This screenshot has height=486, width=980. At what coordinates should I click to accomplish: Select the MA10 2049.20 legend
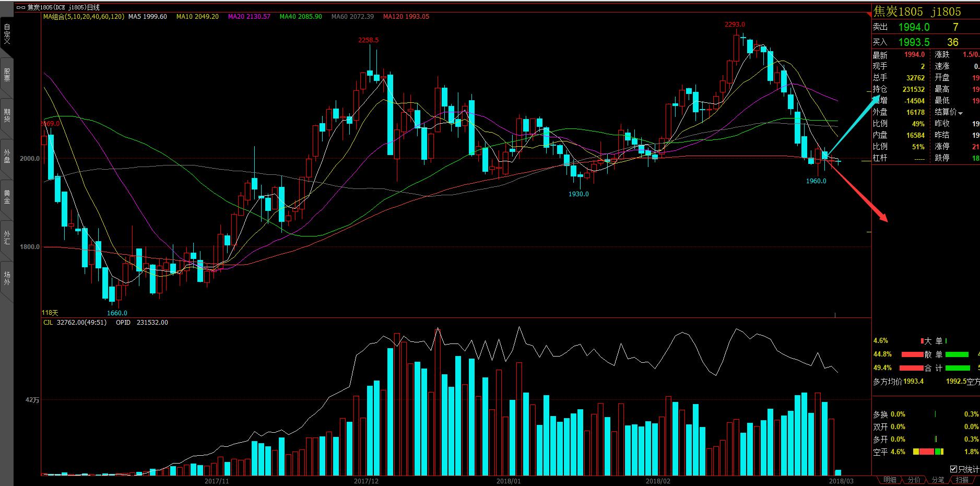click(x=197, y=17)
